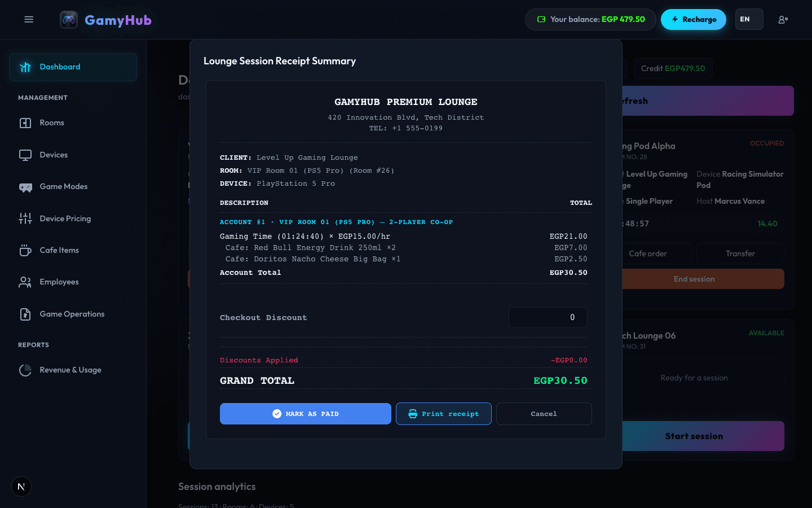Open Game Operations page

click(x=73, y=314)
